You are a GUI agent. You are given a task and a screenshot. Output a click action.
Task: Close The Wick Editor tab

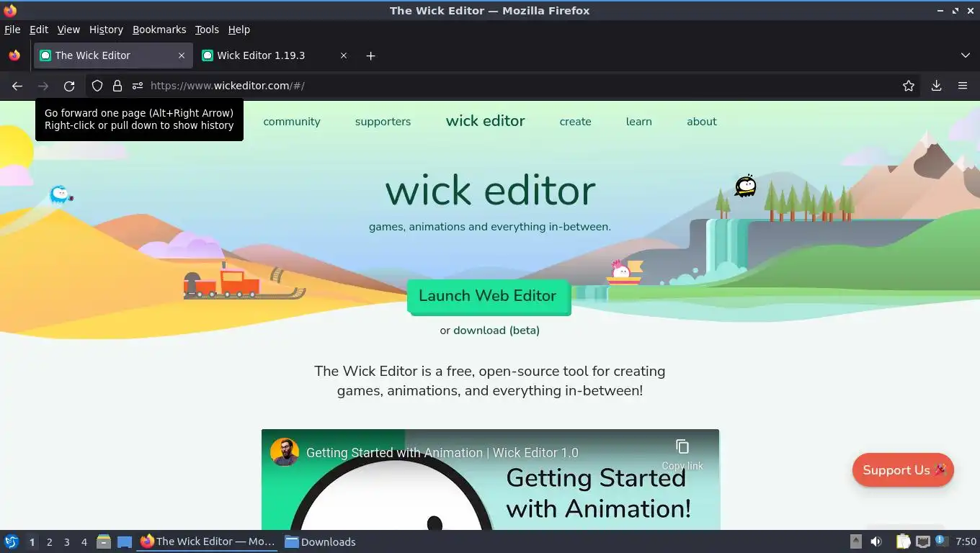pos(182,55)
